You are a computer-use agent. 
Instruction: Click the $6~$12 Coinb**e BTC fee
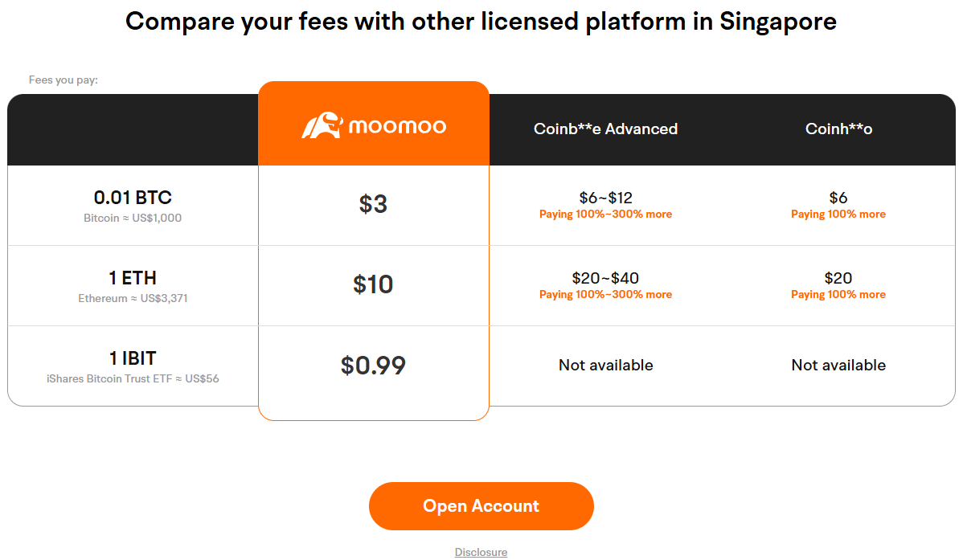pyautogui.click(x=605, y=198)
